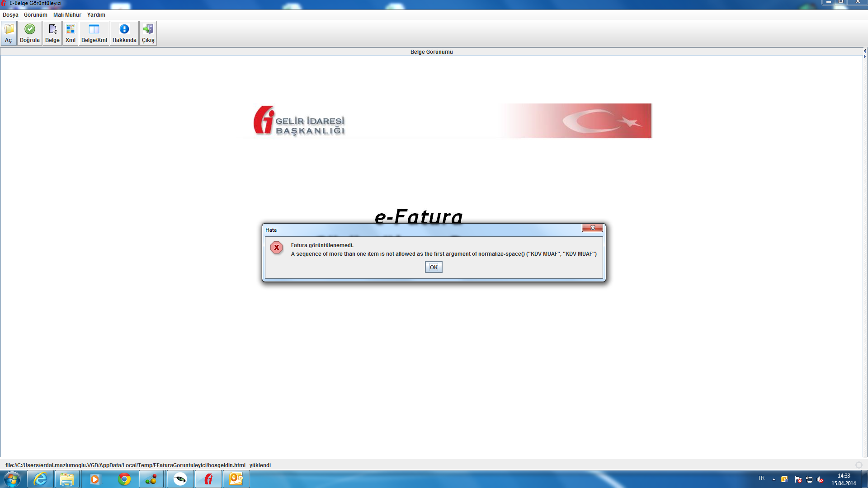The image size is (868, 488).
Task: Click the TR language indicator
Action: pyautogui.click(x=761, y=478)
